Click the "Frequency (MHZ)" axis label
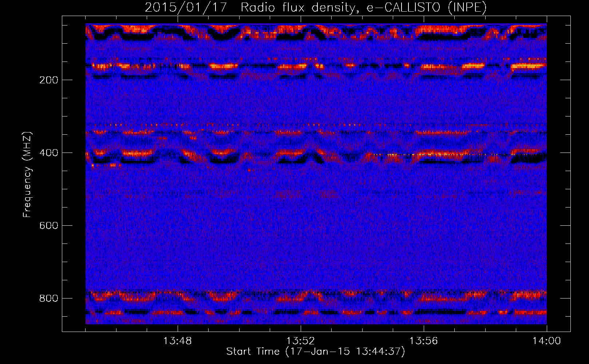 (x=27, y=174)
